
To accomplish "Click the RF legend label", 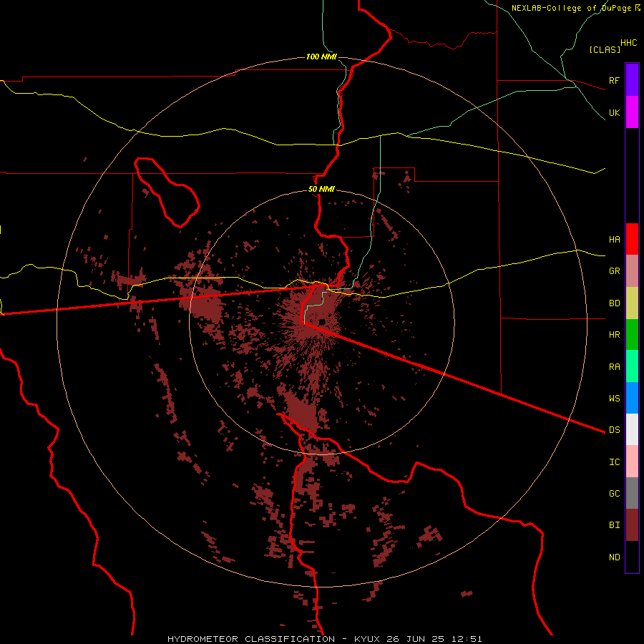I will tap(614, 80).
